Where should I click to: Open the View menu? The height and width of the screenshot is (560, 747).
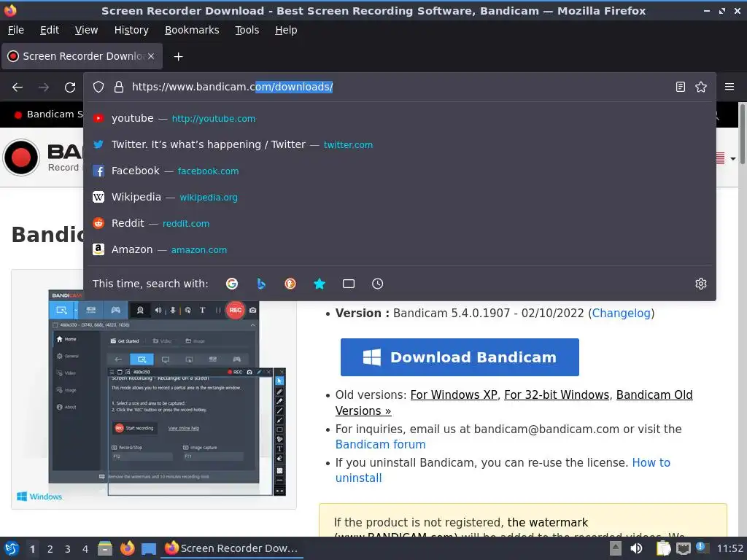[86, 30]
